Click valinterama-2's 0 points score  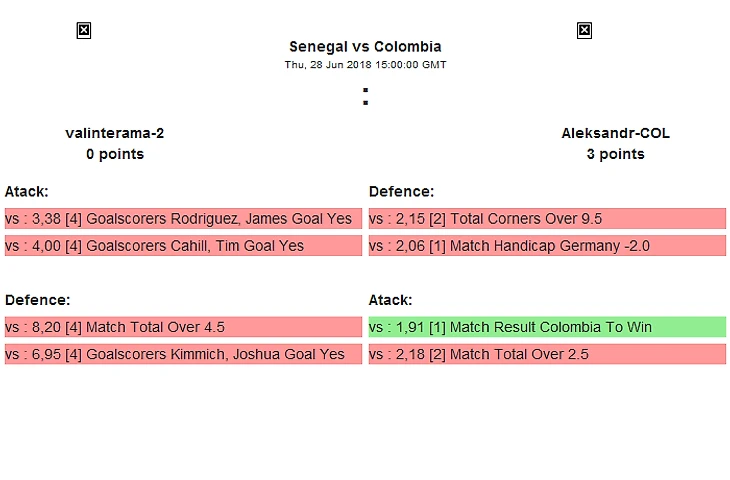(x=115, y=154)
